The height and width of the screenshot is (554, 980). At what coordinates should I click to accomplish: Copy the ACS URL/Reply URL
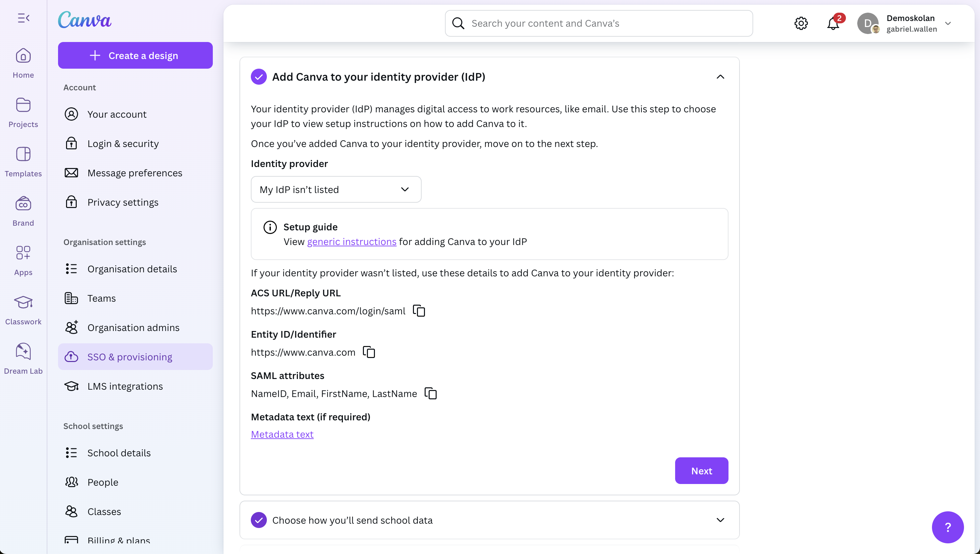pyautogui.click(x=419, y=311)
